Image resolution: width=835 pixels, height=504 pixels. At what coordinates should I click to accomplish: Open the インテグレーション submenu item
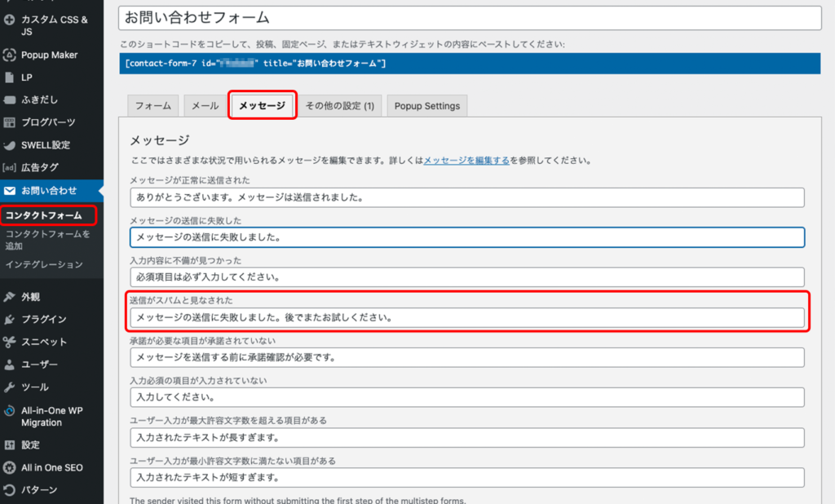44,264
